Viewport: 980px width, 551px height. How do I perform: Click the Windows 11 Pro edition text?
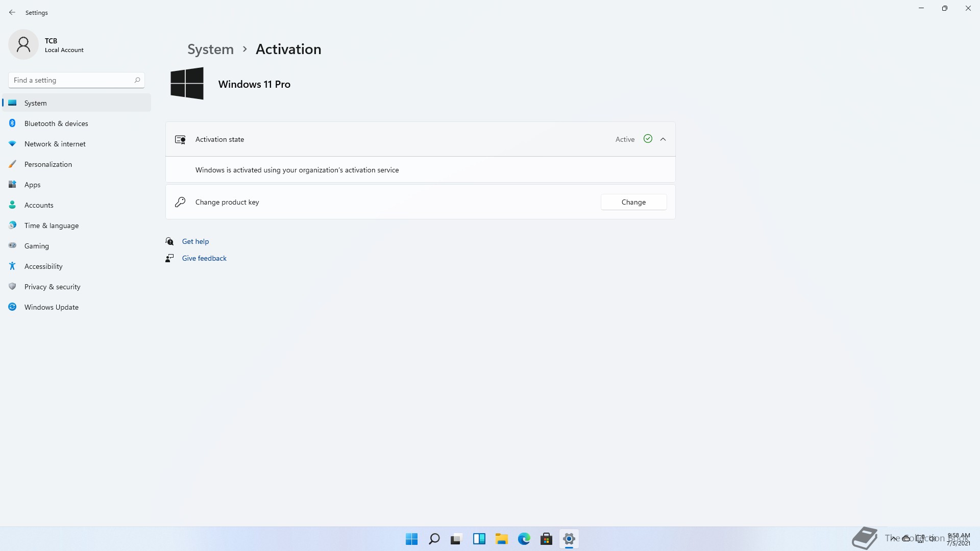(x=254, y=84)
